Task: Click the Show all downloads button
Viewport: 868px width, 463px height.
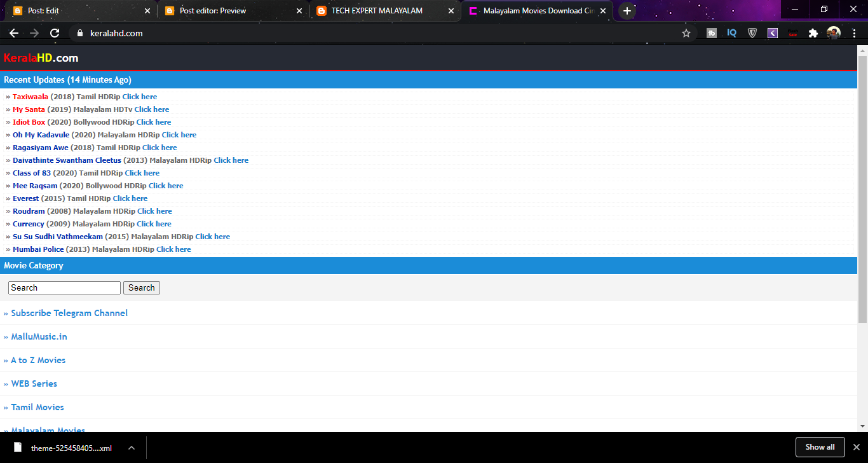Action: pos(820,447)
